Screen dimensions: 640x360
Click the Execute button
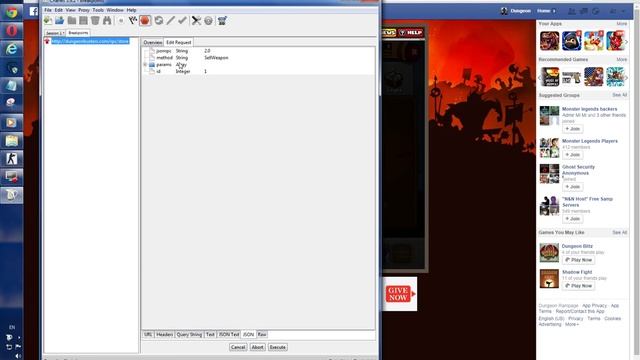pos(278,347)
